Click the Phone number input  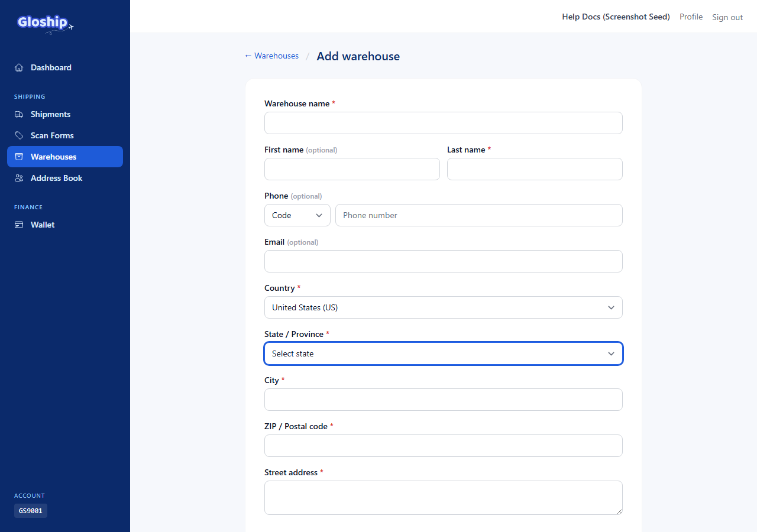pyautogui.click(x=479, y=215)
